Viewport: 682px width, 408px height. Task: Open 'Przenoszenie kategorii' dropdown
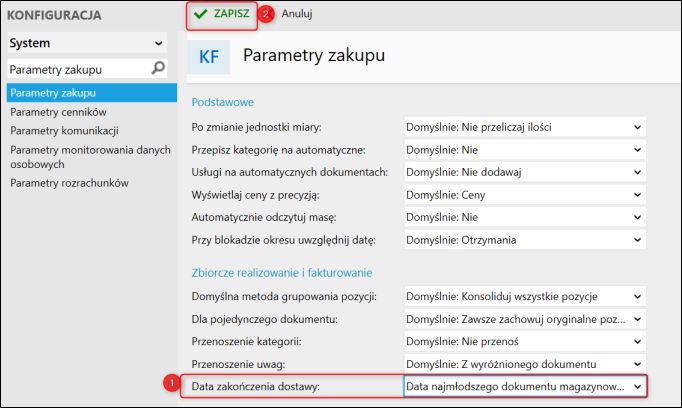point(525,341)
